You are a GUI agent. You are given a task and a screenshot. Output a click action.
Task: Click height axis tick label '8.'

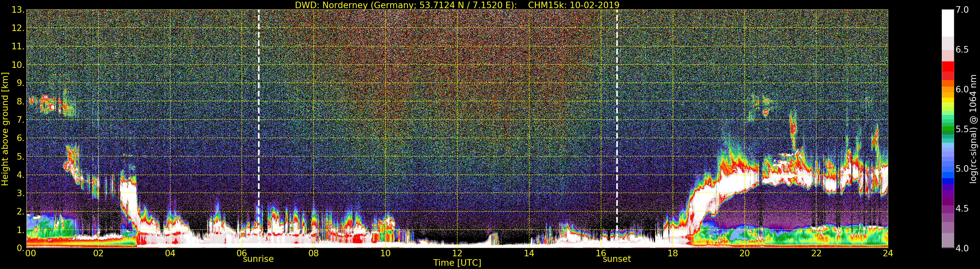(21, 101)
